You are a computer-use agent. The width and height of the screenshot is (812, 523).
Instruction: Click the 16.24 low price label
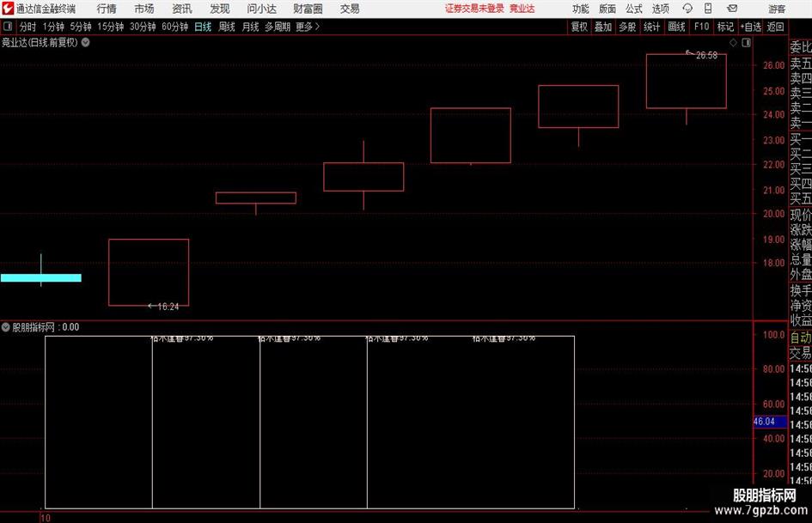168,307
